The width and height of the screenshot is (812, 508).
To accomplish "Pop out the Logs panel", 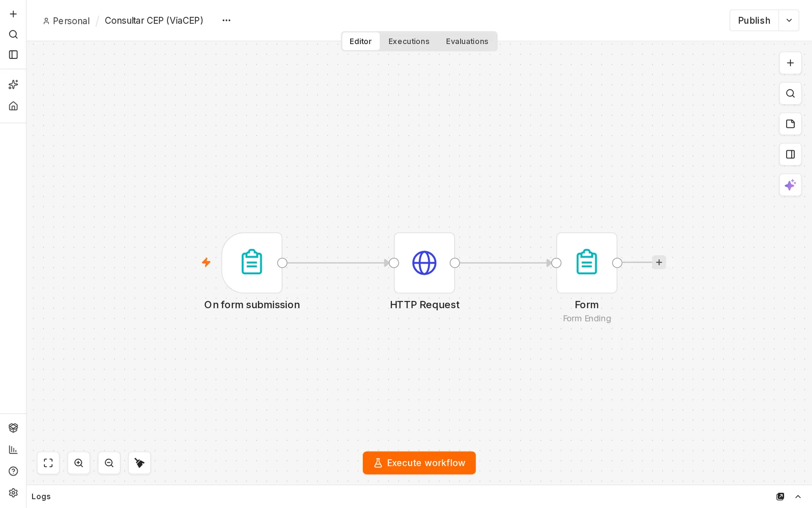I will pyautogui.click(x=780, y=496).
